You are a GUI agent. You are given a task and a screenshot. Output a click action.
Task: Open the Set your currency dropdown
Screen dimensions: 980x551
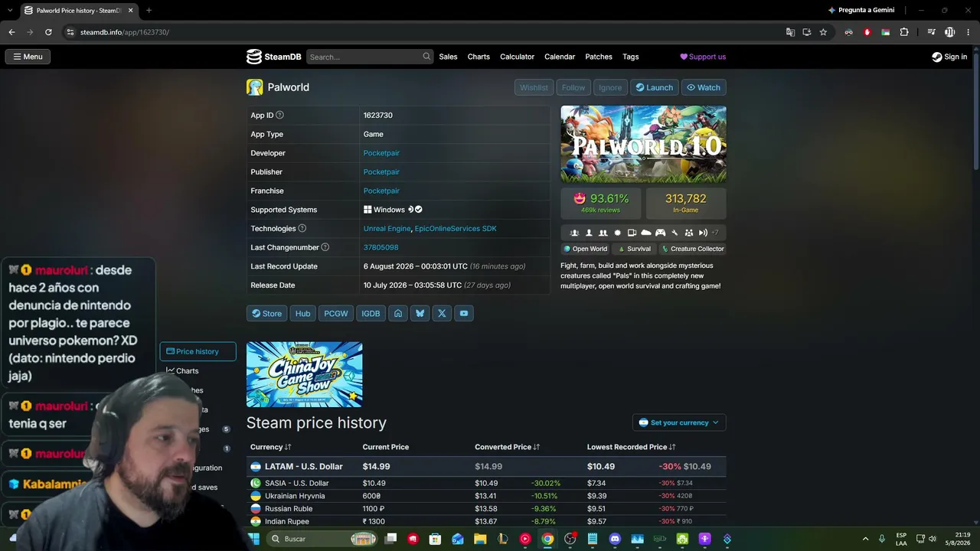(x=679, y=422)
